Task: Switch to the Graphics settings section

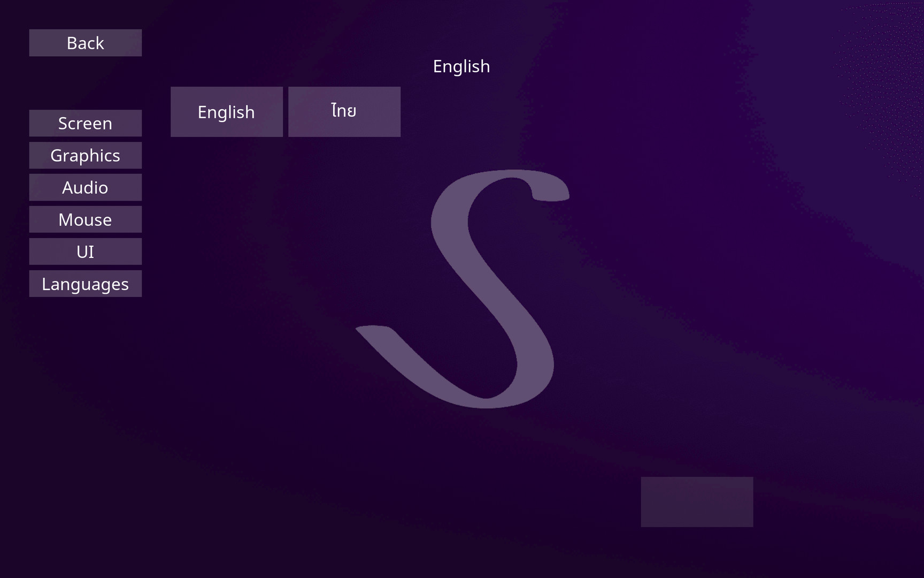Action: [x=86, y=155]
